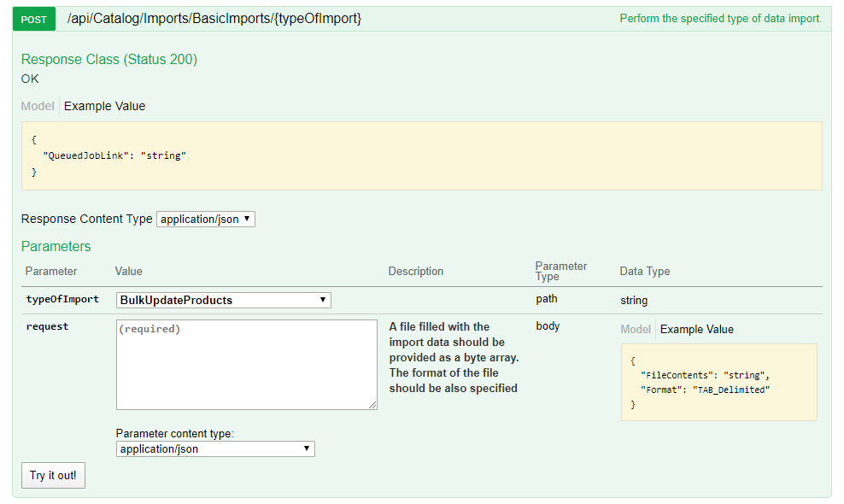Open the typeOfImport BulkUpdateProducts dropdown
This screenshot has height=504, width=844.
[223, 300]
